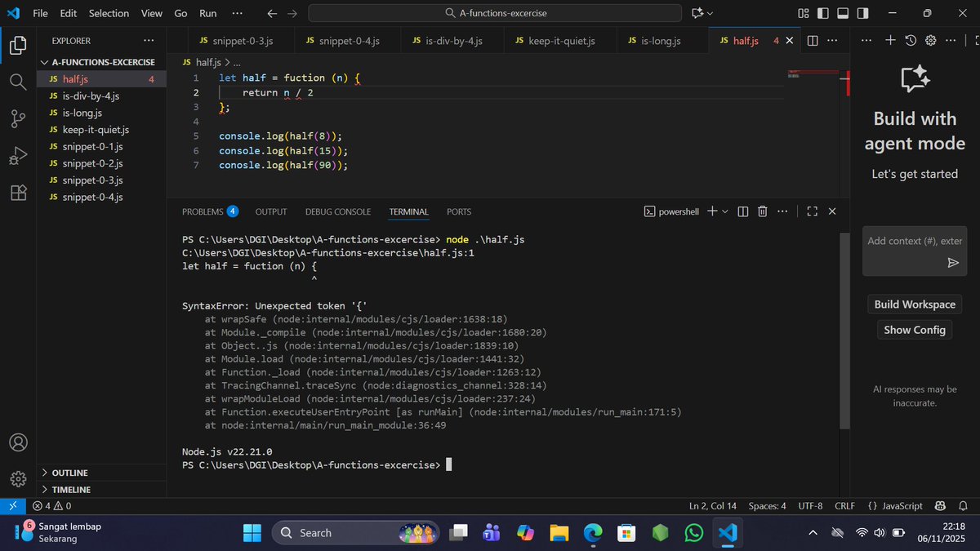
Task: Expand the Timeline section
Action: [69, 489]
